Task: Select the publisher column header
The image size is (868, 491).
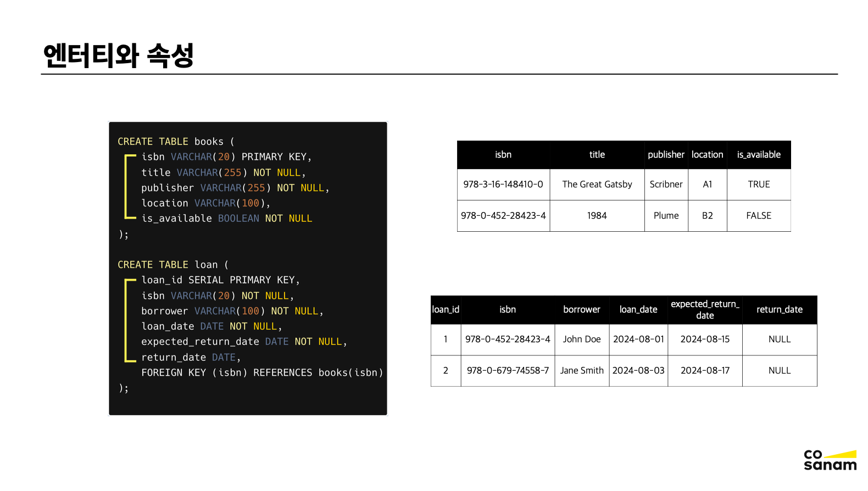Action: [x=666, y=155]
